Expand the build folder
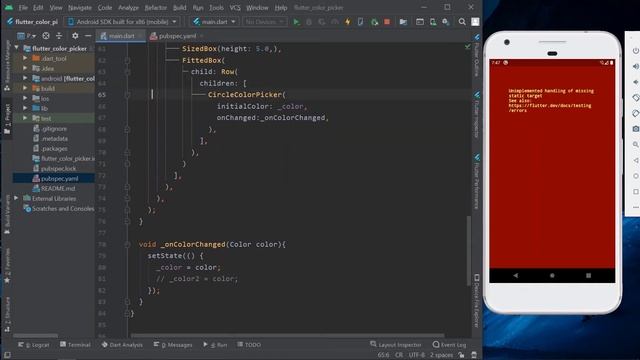The height and width of the screenshot is (360, 640). coord(25,88)
